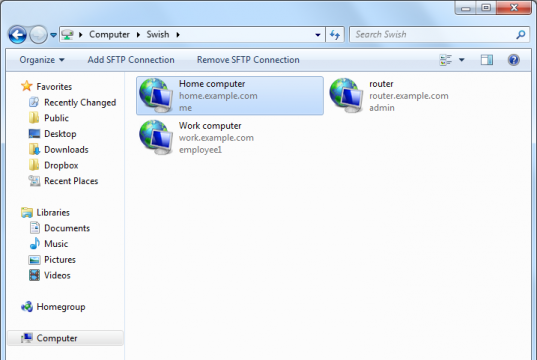The width and height of the screenshot is (537, 360).
Task: Refresh the Swish folder view
Action: click(x=335, y=35)
